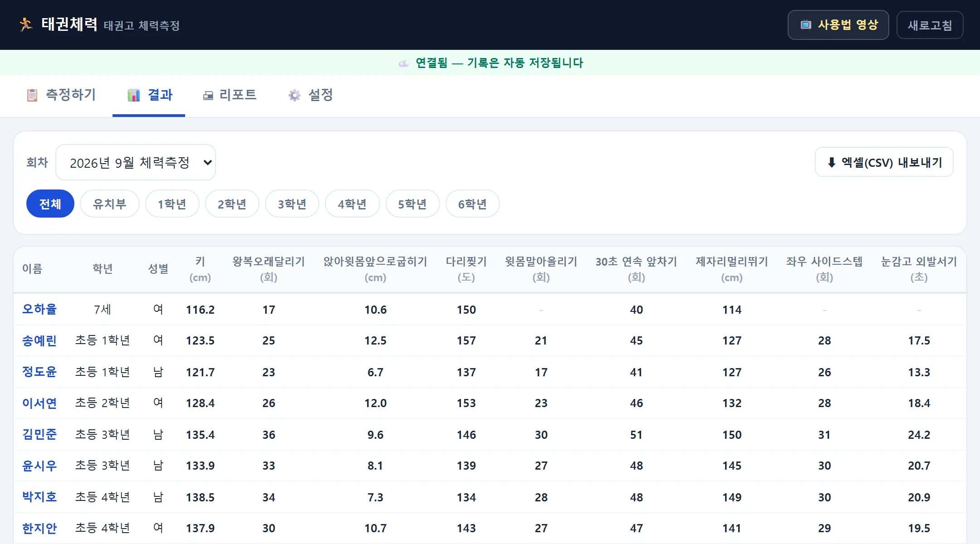Click the gear icon beside 설정
This screenshot has width=980, height=544.
[294, 95]
